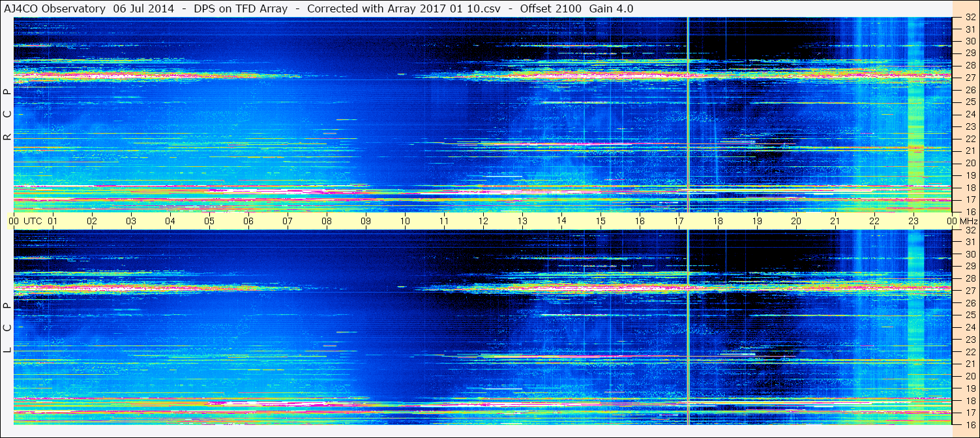The width and height of the screenshot is (980, 438).
Task: Click hour label 20 on UTC time axis
Action: pos(796,221)
